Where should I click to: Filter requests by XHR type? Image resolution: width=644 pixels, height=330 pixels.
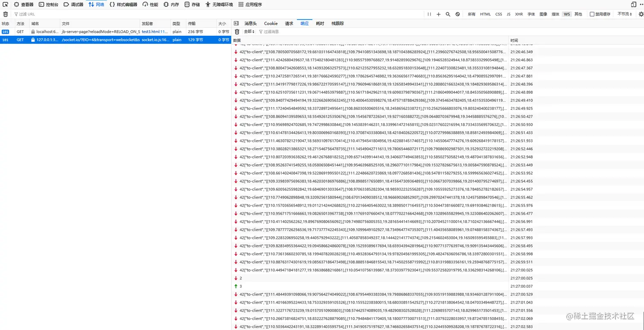point(519,14)
